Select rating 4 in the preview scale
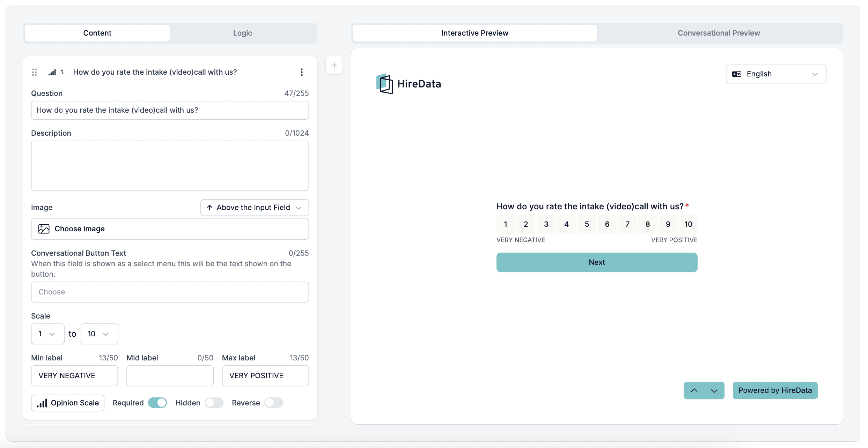Image resolution: width=868 pixels, height=448 pixels. click(566, 224)
